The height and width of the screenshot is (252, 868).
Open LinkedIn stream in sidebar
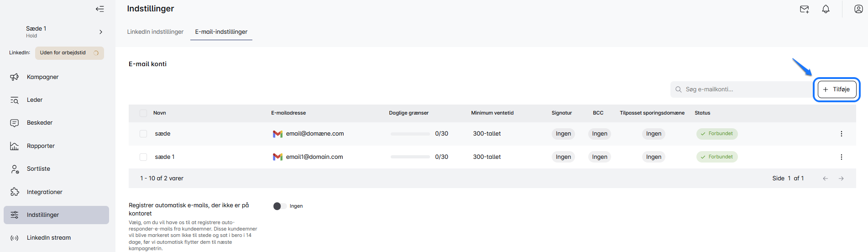click(x=48, y=238)
